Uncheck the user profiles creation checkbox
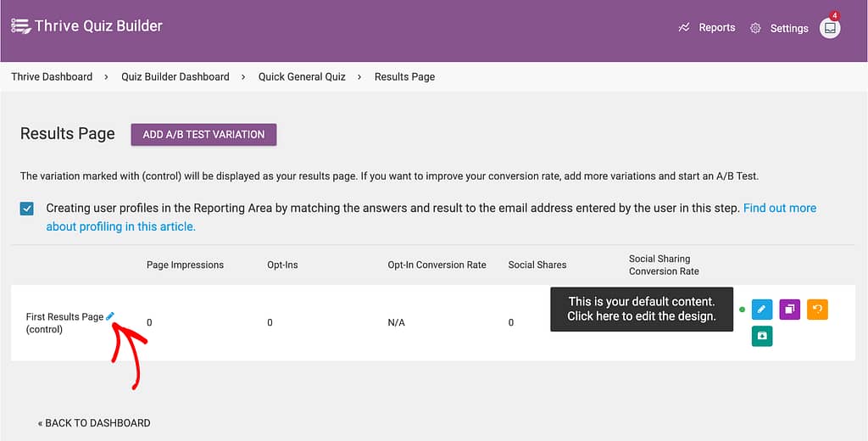Image resolution: width=868 pixels, height=441 pixels. 26,209
